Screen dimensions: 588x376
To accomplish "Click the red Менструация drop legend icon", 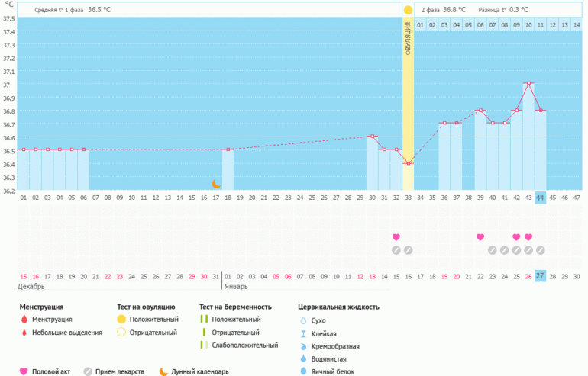I will [x=24, y=320].
